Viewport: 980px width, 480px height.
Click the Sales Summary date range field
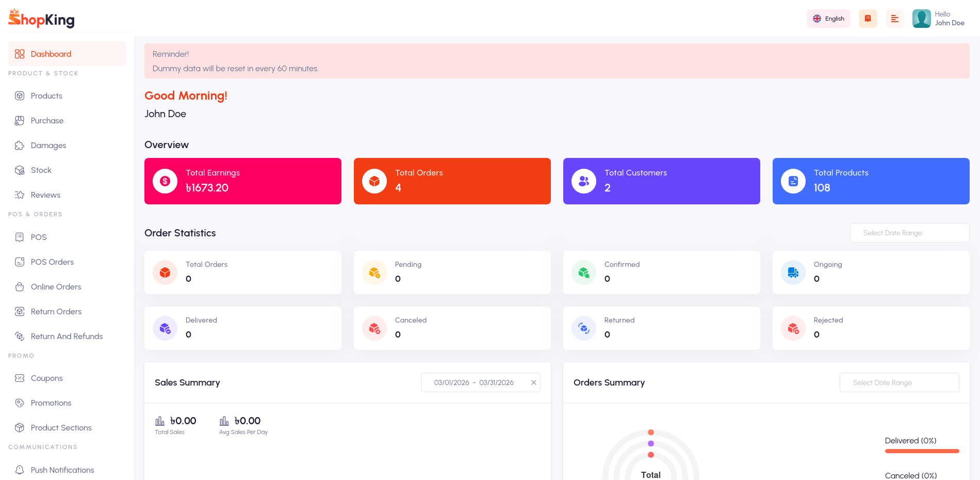pyautogui.click(x=473, y=382)
